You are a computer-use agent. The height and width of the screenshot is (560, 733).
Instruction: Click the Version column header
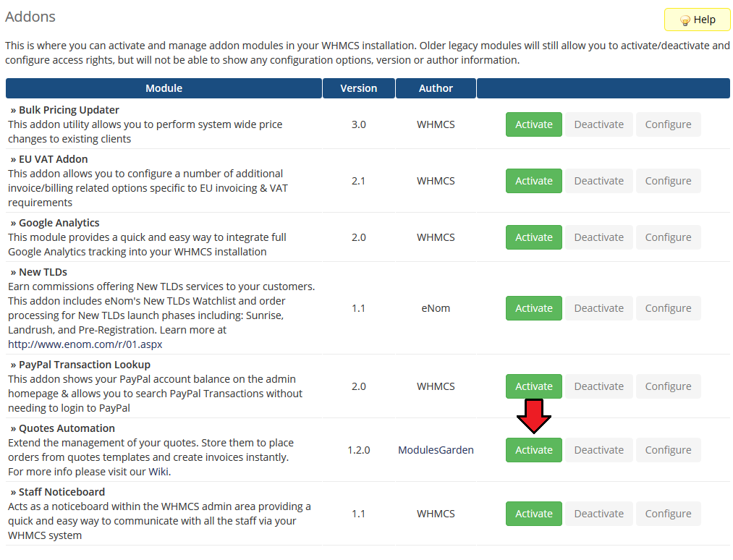(x=359, y=88)
